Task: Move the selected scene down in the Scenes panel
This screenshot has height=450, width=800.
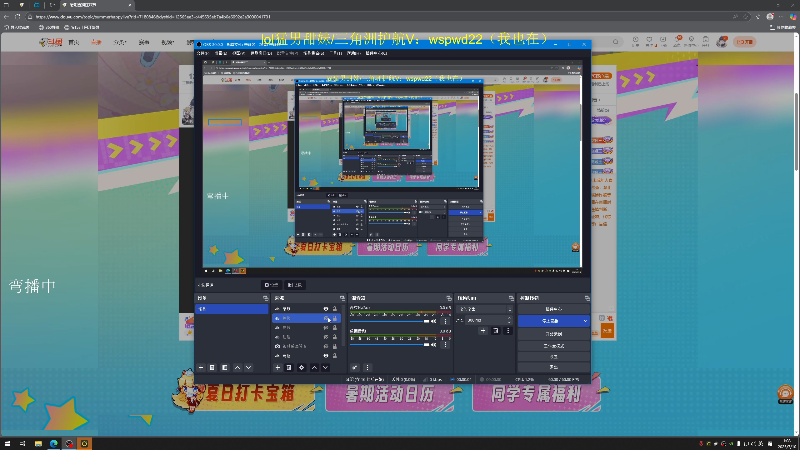Action: [248, 367]
